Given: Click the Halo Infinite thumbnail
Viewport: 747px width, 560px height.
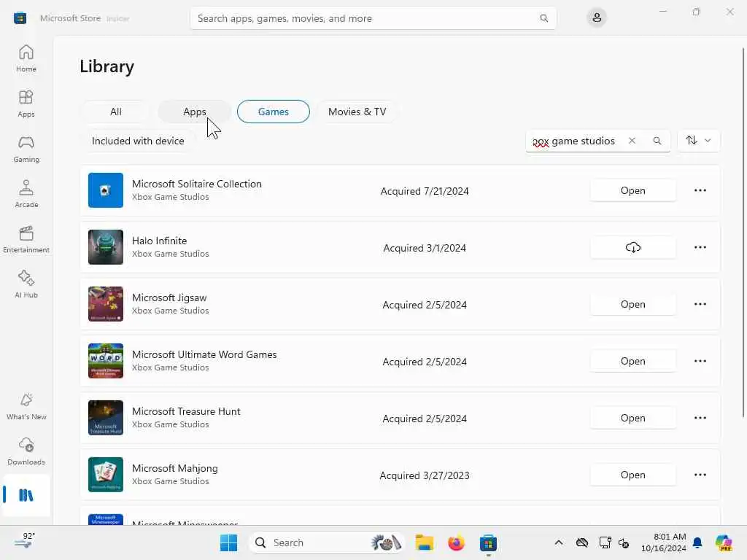Looking at the screenshot, I should click(106, 247).
